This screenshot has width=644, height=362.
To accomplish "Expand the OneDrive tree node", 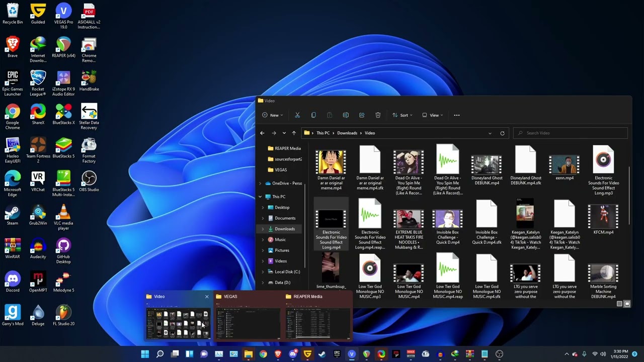I will [260, 184].
